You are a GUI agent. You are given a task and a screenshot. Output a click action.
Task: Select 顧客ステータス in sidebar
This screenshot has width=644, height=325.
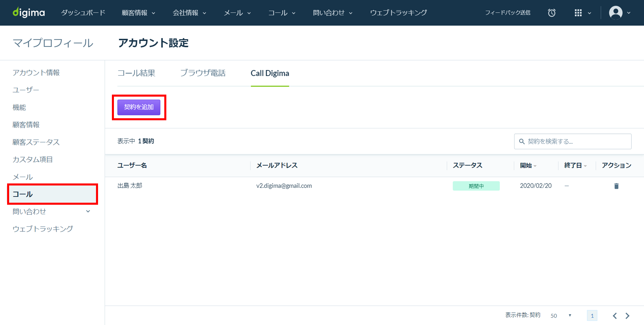pyautogui.click(x=36, y=142)
